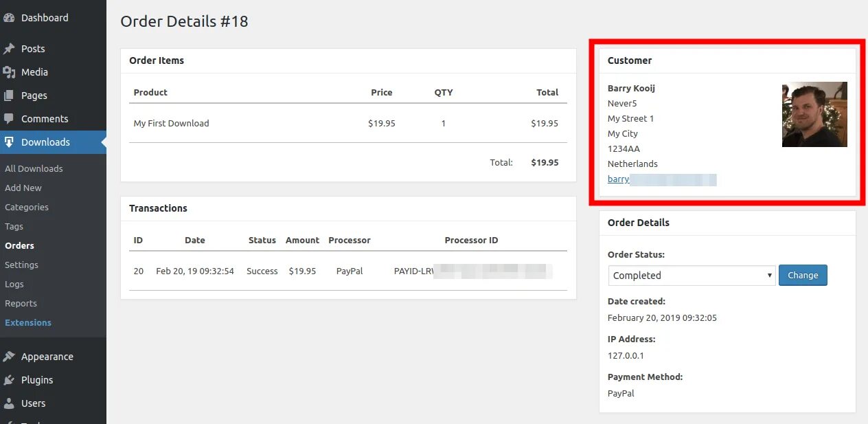Open the Extensions link in sidebar
This screenshot has height=424, width=868.
[28, 322]
